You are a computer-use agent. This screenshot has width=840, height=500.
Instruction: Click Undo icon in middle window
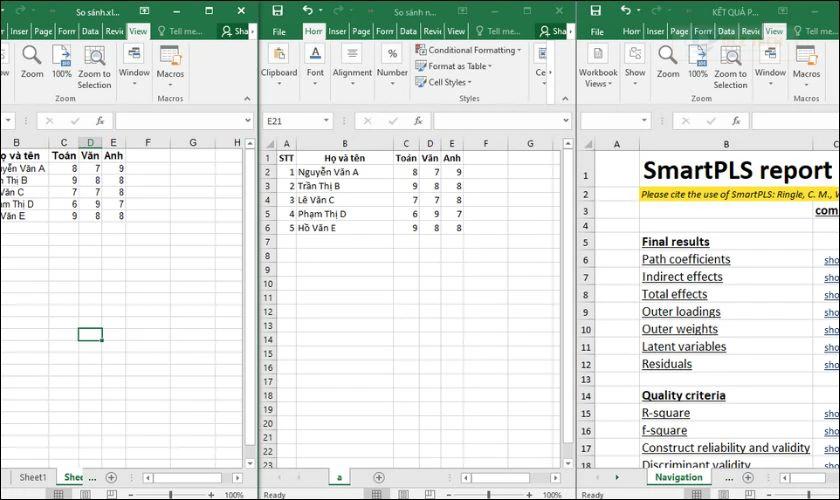click(308, 10)
